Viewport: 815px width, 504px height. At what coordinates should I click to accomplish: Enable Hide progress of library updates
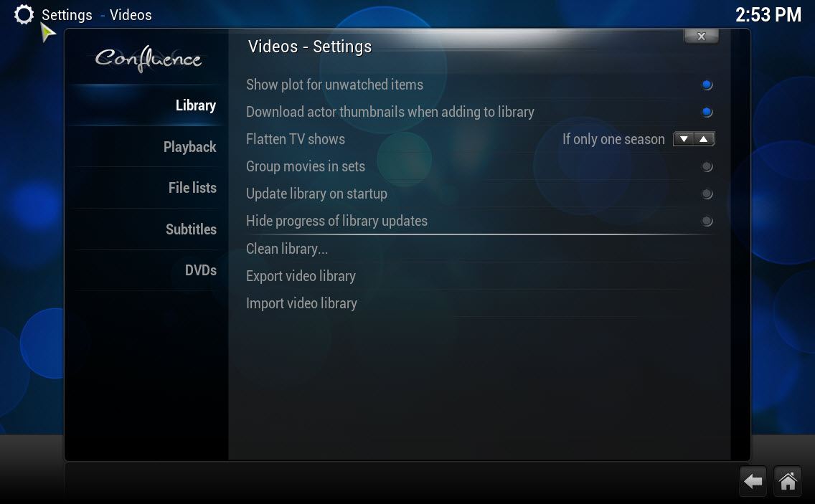[707, 221]
